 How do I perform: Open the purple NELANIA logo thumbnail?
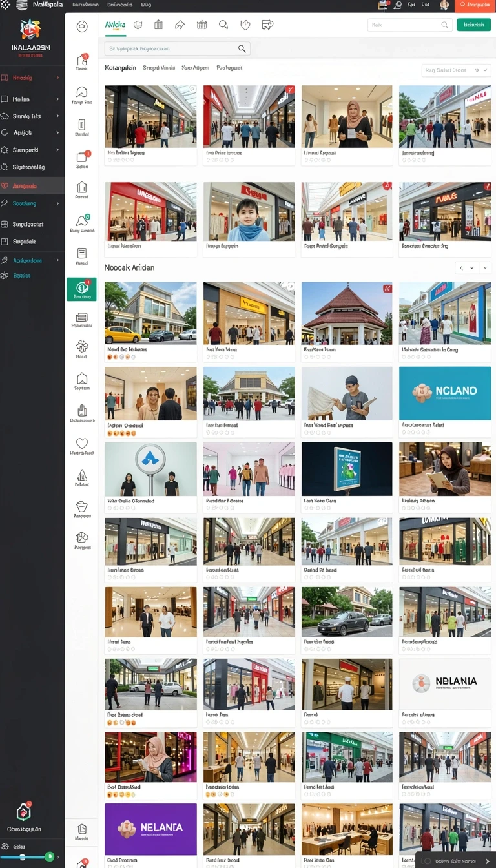150,829
